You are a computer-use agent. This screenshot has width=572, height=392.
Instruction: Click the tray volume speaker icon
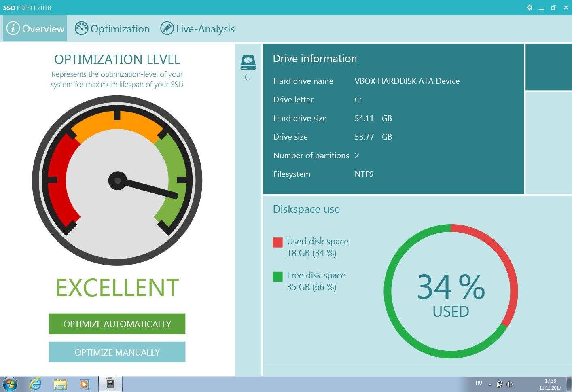[510, 384]
